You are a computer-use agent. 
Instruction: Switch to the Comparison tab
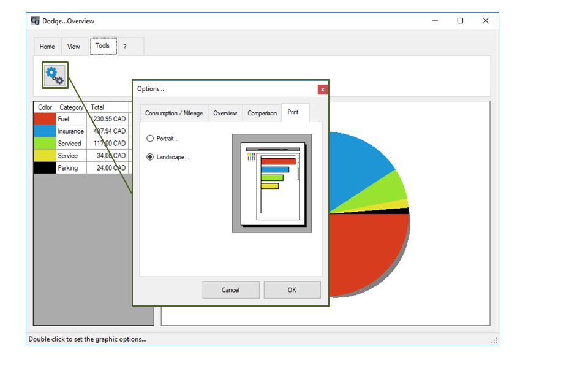[x=262, y=113]
